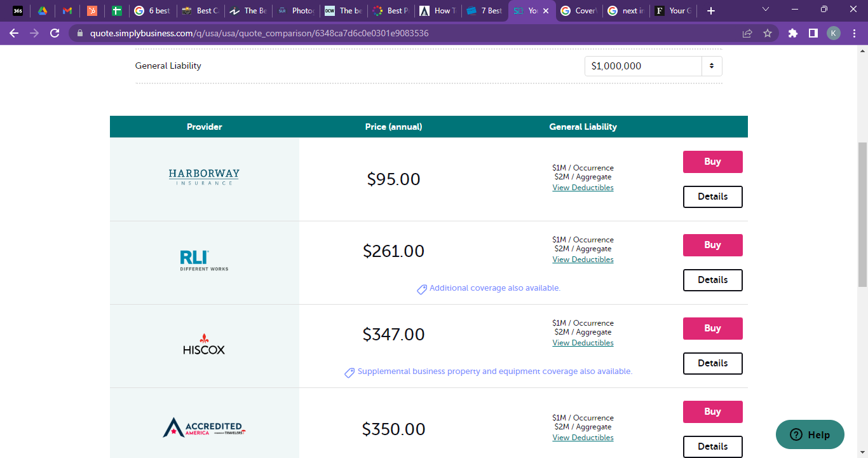This screenshot has width=868, height=458.
Task: Click the Provider column header
Action: click(205, 127)
